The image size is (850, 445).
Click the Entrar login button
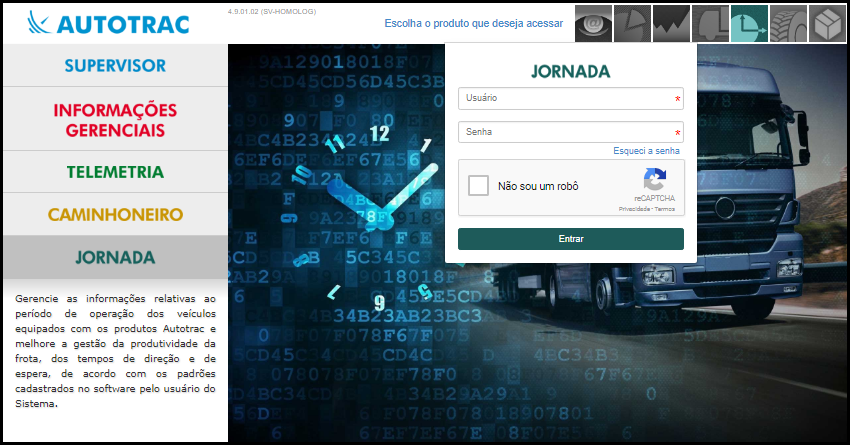[x=571, y=239]
